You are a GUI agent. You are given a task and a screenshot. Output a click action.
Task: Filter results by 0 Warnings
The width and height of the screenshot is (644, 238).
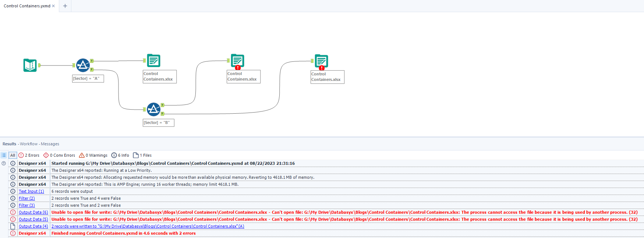pyautogui.click(x=93, y=155)
